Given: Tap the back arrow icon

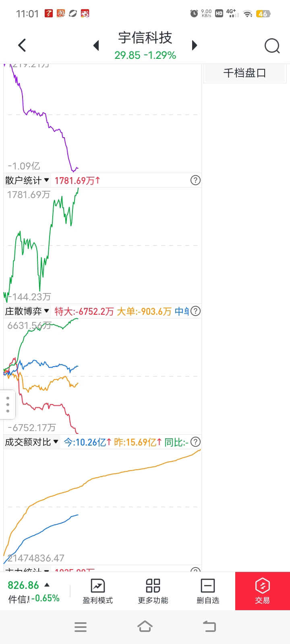Looking at the screenshot, I should [22, 45].
